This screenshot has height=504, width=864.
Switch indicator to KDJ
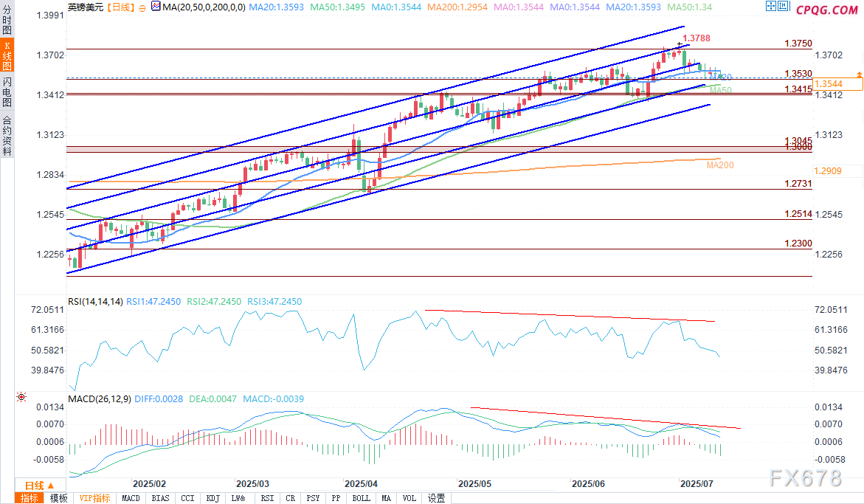pyautogui.click(x=212, y=498)
